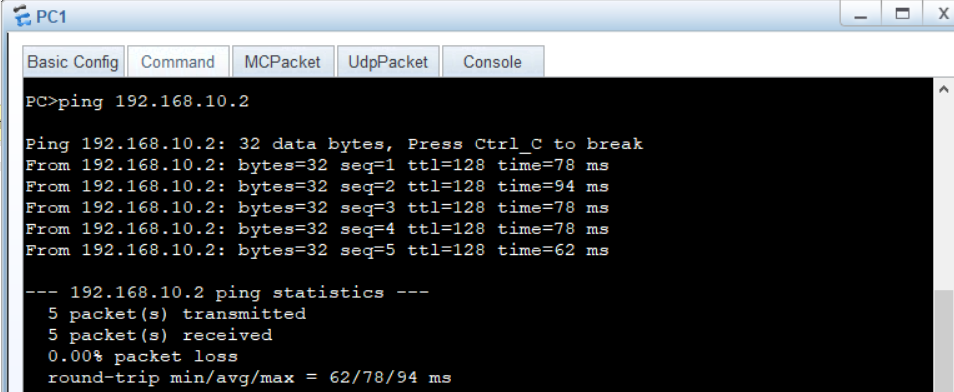Switch to the Command tab
Viewport: 954px width, 392px height.
click(178, 62)
